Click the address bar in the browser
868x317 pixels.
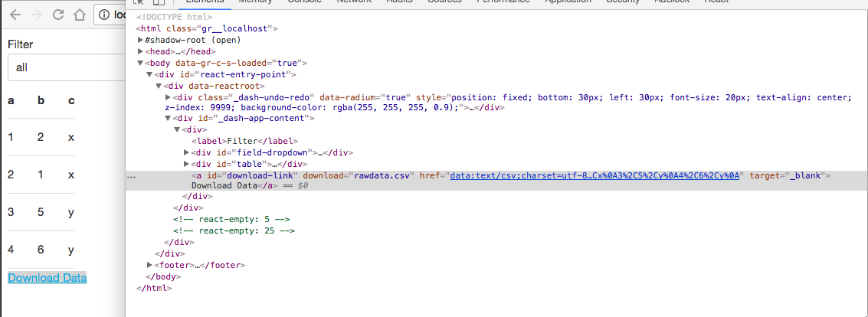pyautogui.click(x=110, y=15)
